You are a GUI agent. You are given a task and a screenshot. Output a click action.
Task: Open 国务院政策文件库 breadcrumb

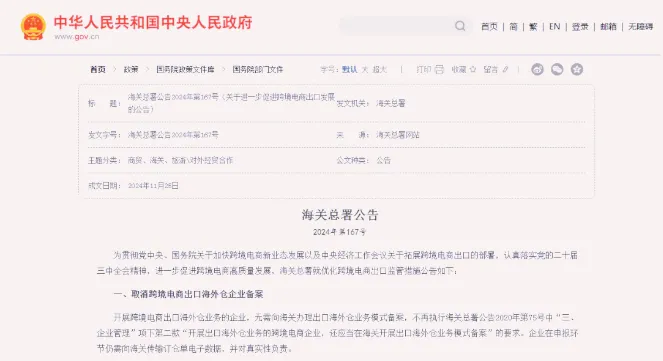(x=185, y=69)
